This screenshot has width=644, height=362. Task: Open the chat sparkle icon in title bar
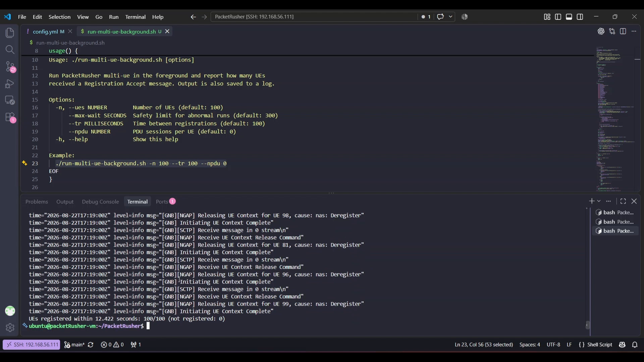click(440, 17)
